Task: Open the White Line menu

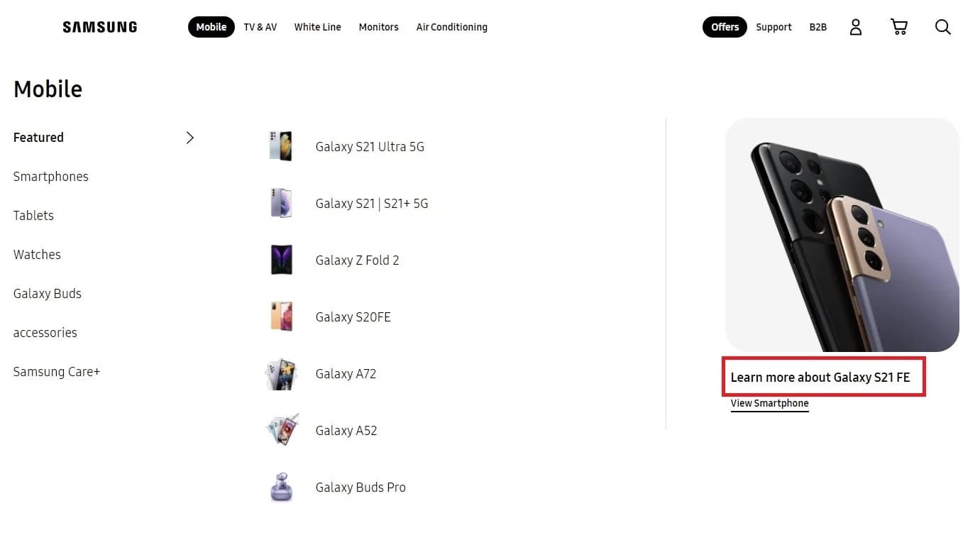Action: tap(317, 26)
